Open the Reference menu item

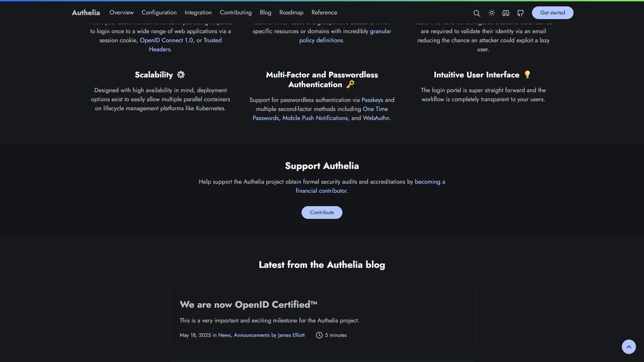(x=324, y=12)
